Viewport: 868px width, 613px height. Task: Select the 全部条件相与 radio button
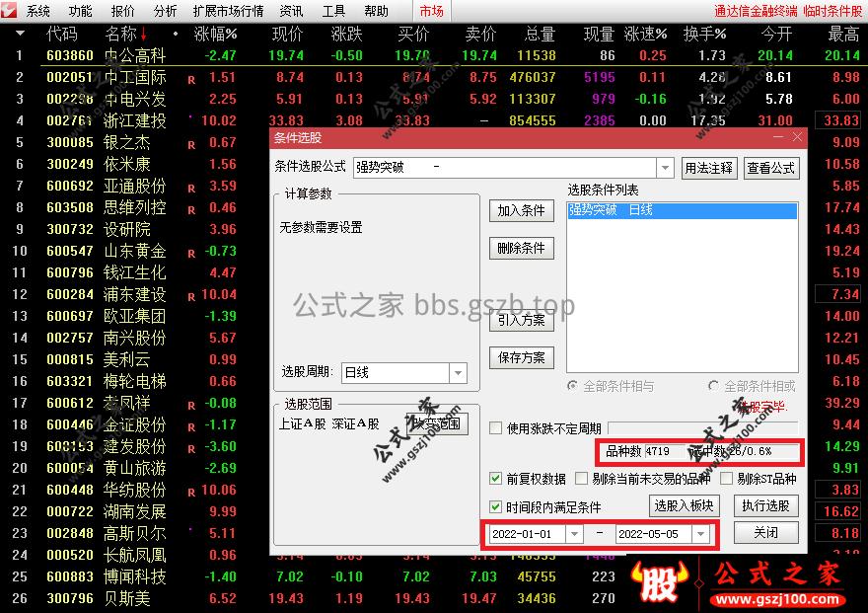tap(573, 386)
